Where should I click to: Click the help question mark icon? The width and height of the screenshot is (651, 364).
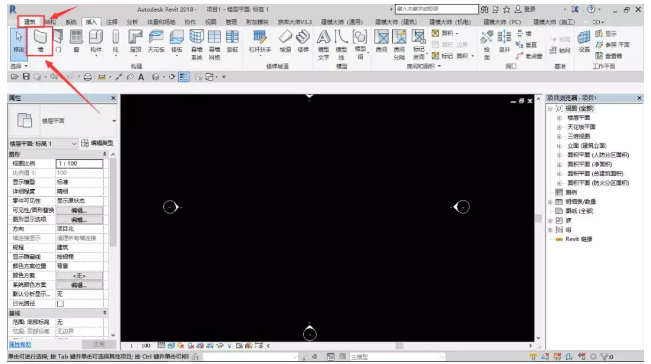(x=591, y=9)
